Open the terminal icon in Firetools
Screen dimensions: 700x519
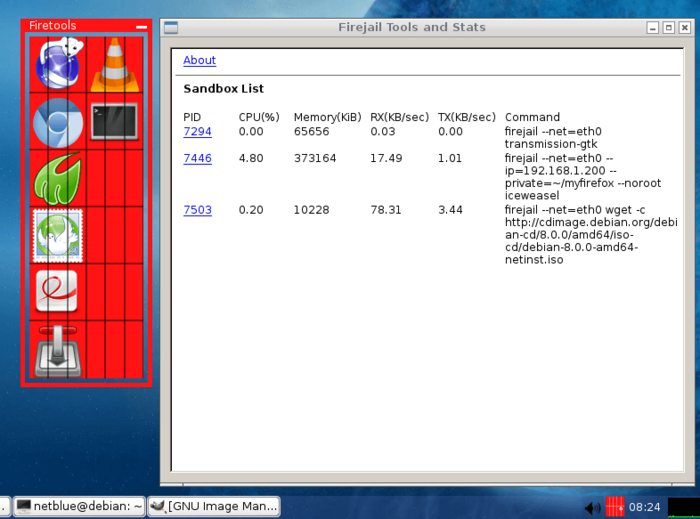coord(115,122)
